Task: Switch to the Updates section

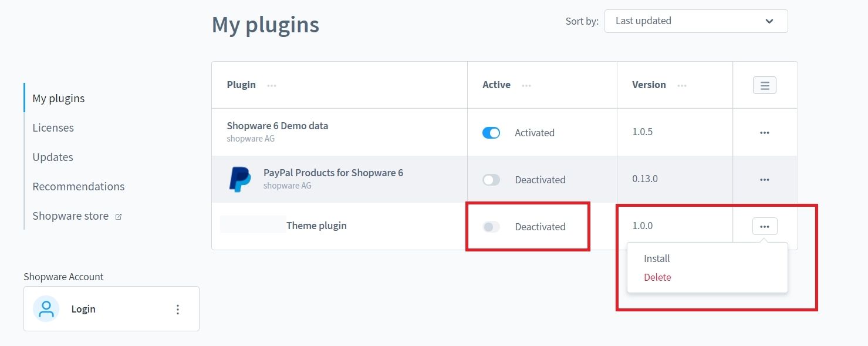Action: (52, 157)
